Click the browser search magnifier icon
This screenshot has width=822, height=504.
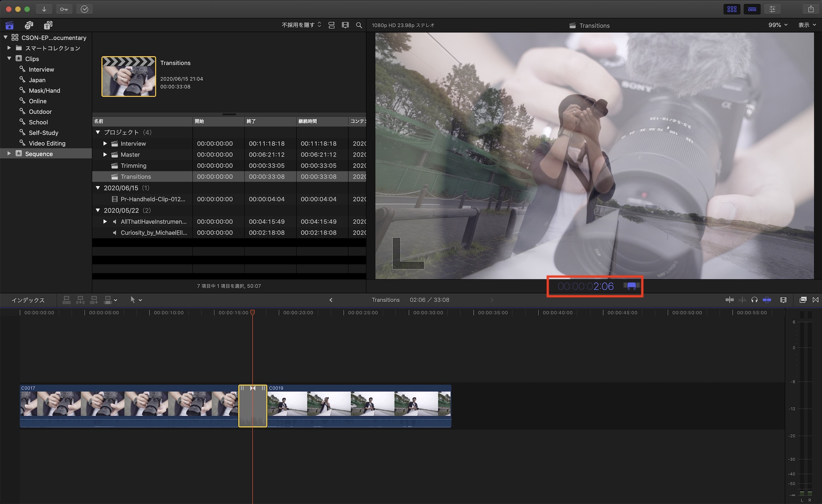point(359,25)
